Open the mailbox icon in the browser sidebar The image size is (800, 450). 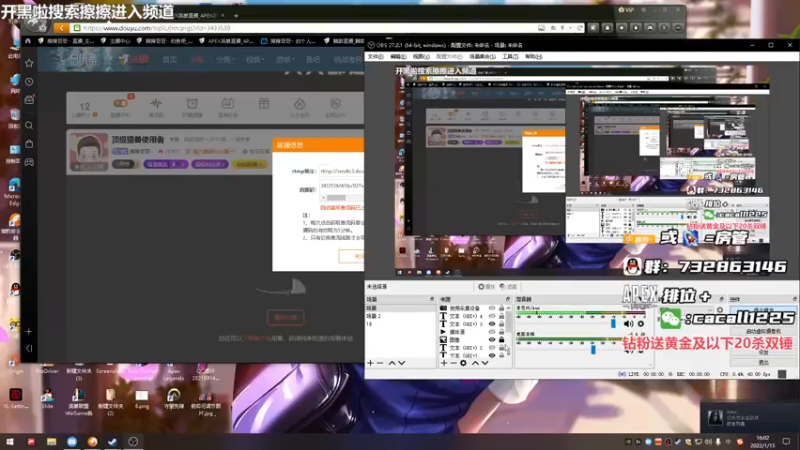tap(29, 100)
